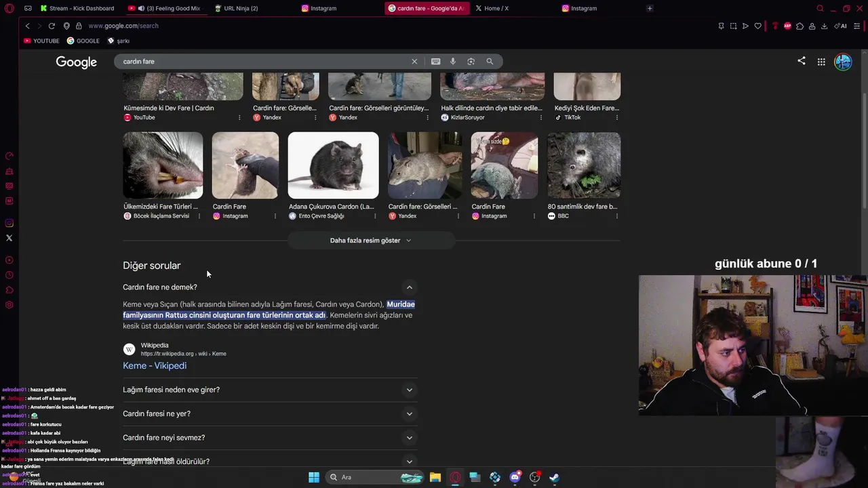This screenshot has width=868, height=488.
Task: Click the black rat image thumbnail
Action: click(333, 165)
